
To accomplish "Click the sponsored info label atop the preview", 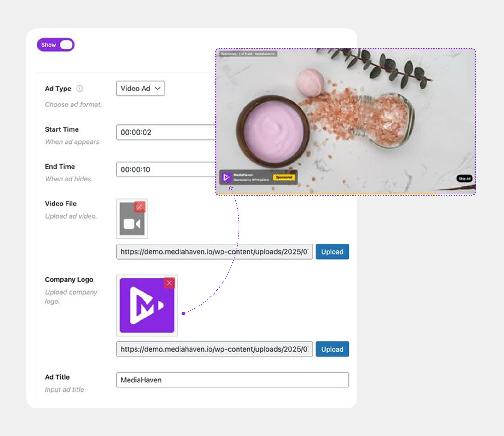I will pyautogui.click(x=248, y=54).
